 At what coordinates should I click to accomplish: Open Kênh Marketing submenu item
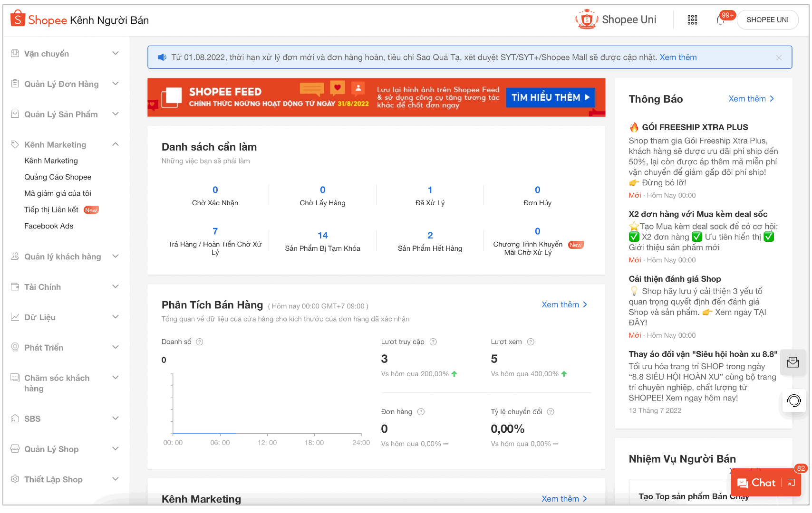51,161
